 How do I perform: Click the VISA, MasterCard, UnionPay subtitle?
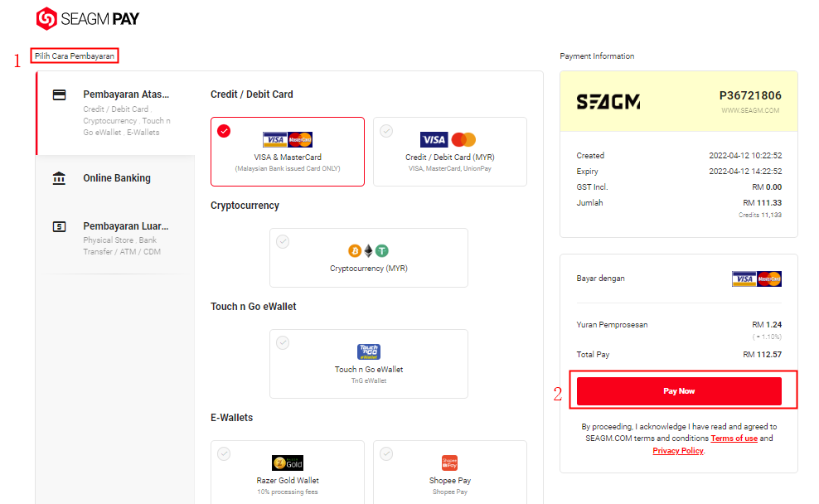(x=450, y=169)
